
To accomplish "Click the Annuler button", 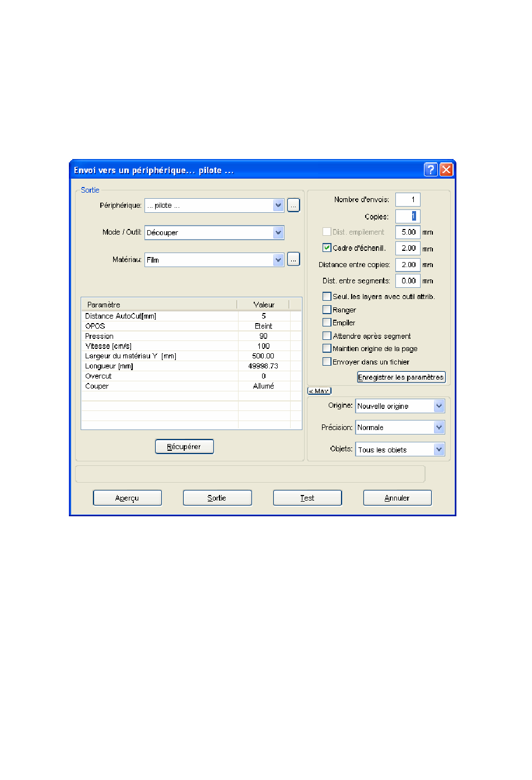I will tap(398, 498).
